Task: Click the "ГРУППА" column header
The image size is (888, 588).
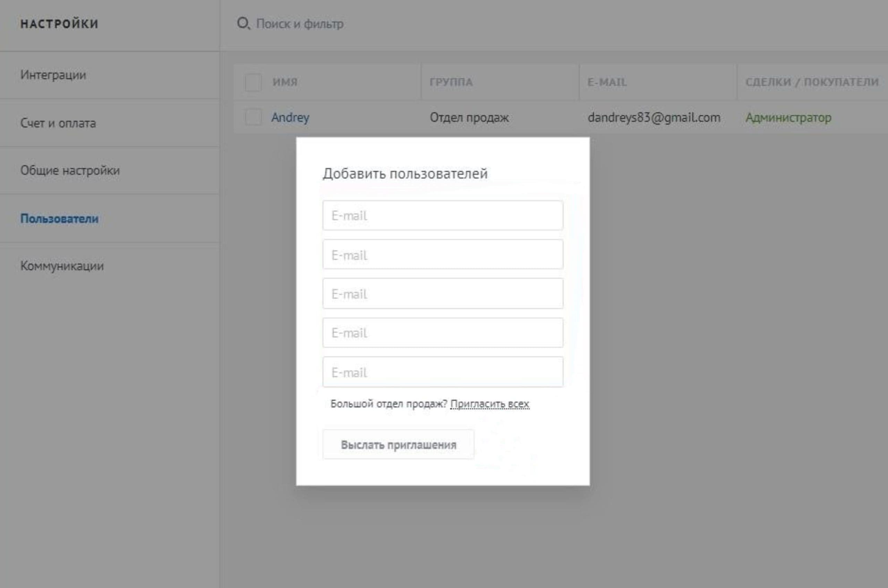Action: [x=451, y=82]
